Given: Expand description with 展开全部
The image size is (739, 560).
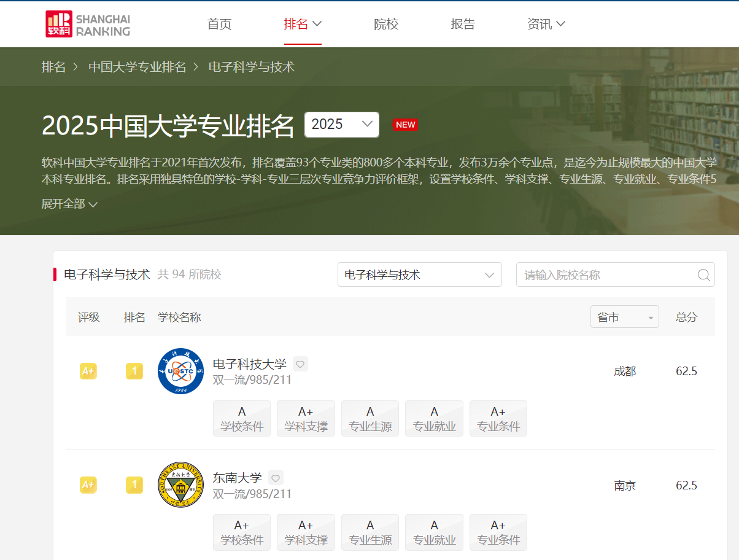Looking at the screenshot, I should [x=69, y=204].
